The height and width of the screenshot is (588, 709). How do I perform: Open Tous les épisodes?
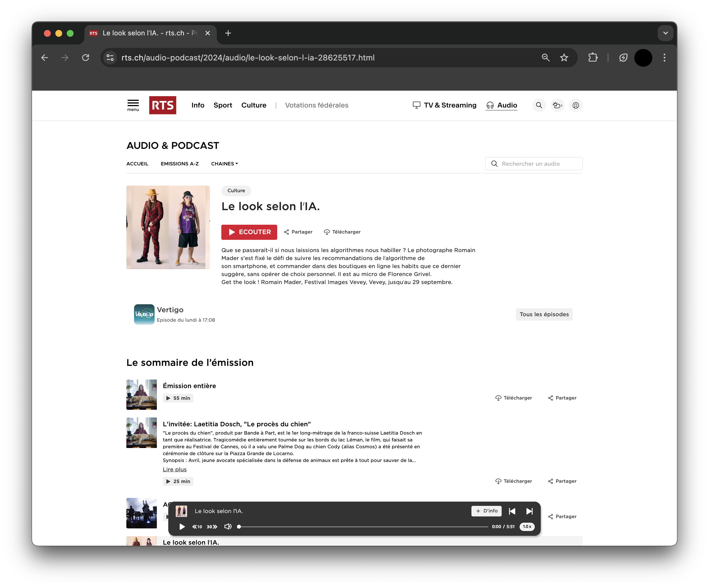click(x=544, y=314)
